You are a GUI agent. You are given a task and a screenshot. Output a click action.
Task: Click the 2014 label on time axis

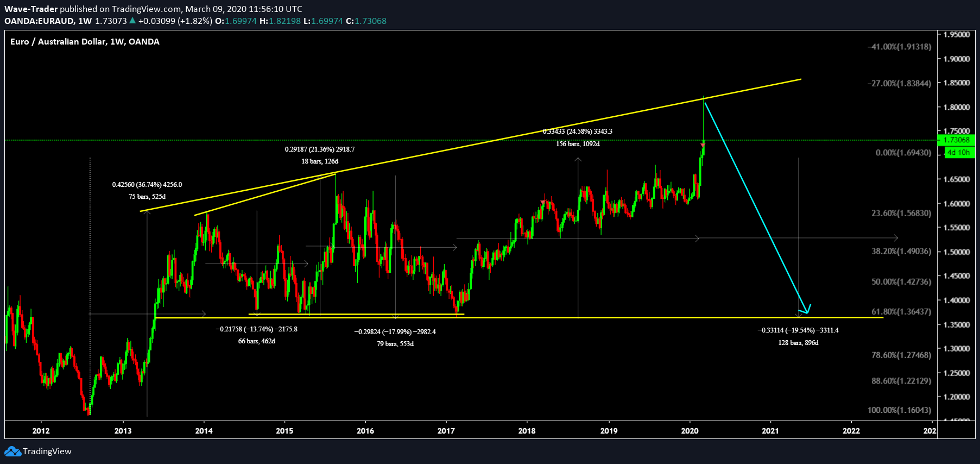[204, 431]
